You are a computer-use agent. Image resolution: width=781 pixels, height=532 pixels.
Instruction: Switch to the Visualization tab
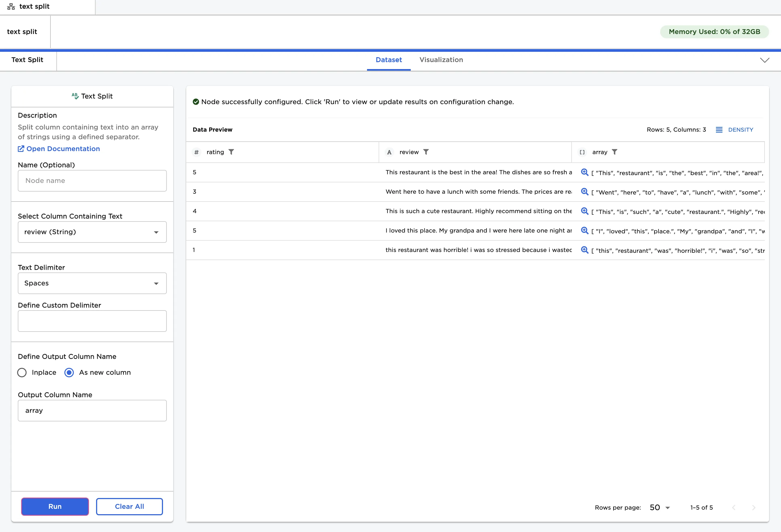(x=441, y=60)
